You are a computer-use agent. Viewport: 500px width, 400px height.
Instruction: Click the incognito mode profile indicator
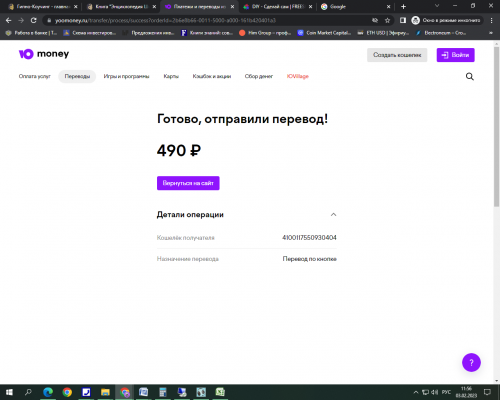pos(447,20)
